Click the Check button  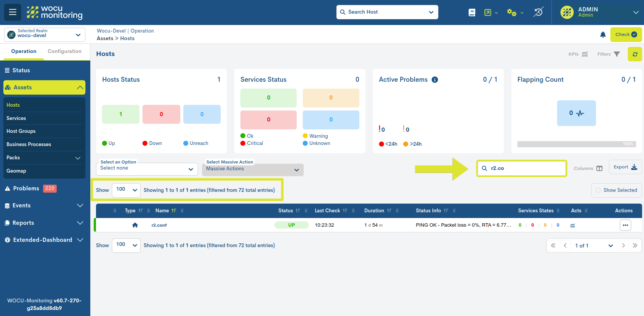point(626,34)
